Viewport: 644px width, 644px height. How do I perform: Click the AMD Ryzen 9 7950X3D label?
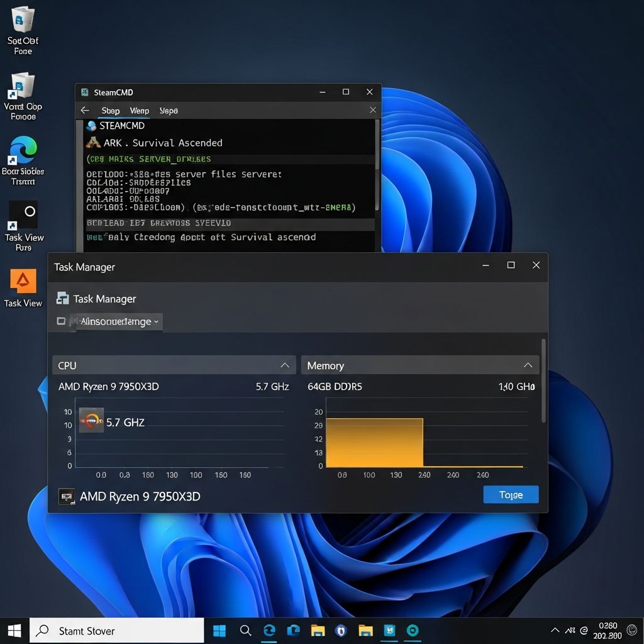(140, 496)
